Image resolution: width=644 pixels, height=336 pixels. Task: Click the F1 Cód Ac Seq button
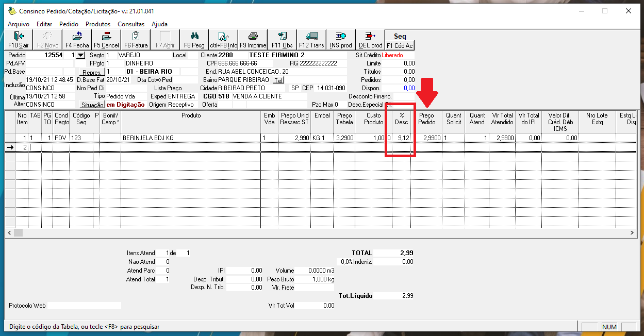400,40
